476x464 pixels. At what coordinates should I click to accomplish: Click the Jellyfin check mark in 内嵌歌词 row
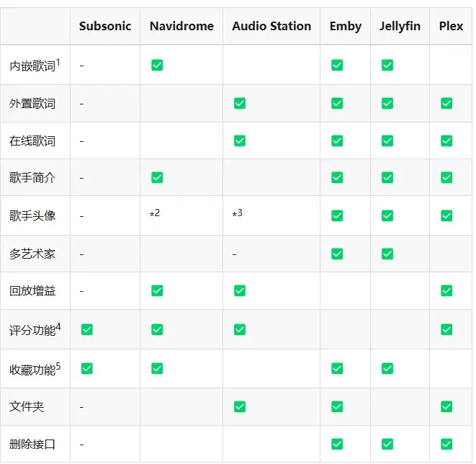click(x=387, y=65)
